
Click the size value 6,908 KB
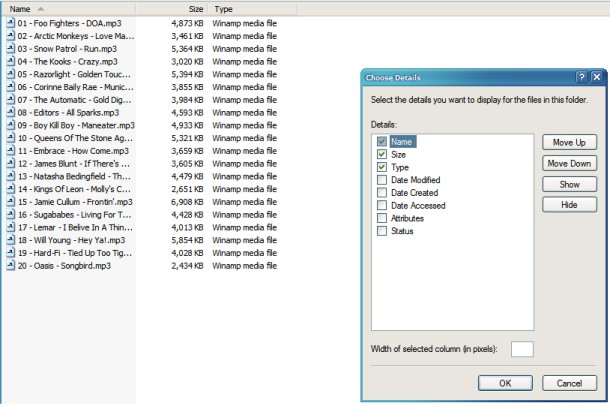point(188,202)
